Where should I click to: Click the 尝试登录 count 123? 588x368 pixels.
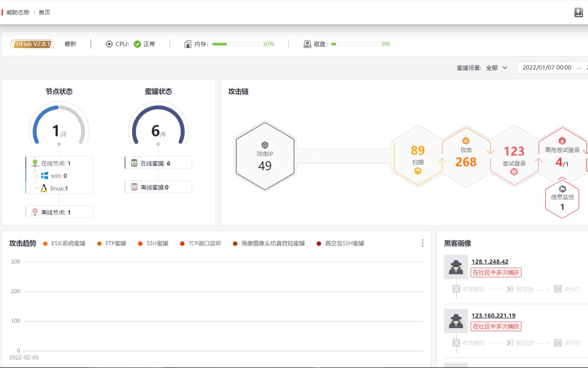coord(514,151)
